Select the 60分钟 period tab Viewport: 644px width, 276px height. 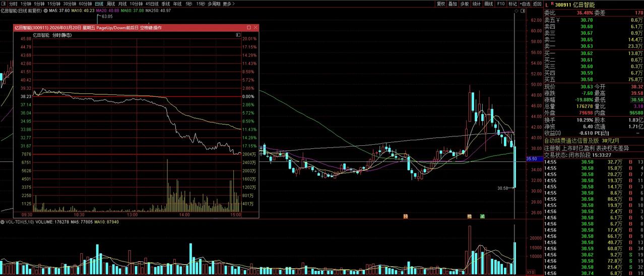click(x=86, y=4)
